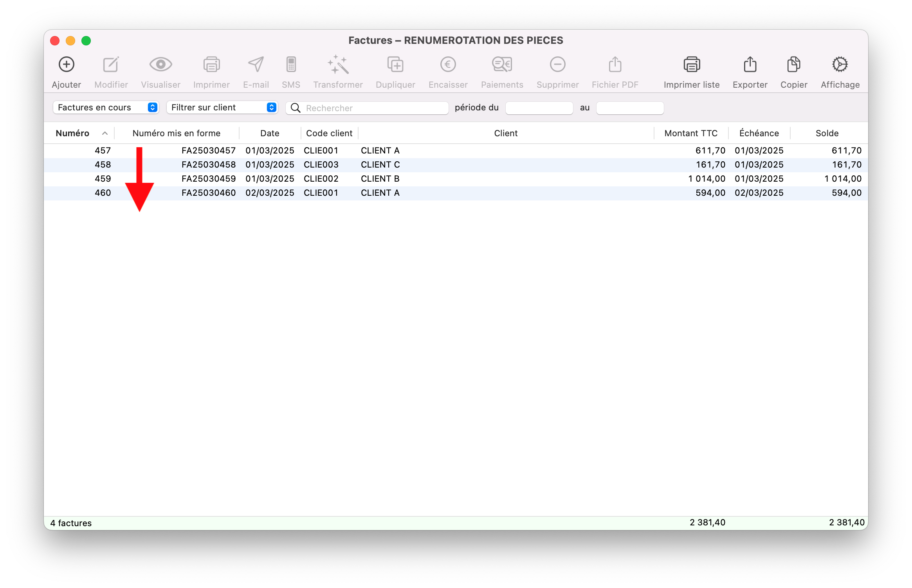The image size is (912, 588).
Task: Click the Modifier pencil icon
Action: 111,65
